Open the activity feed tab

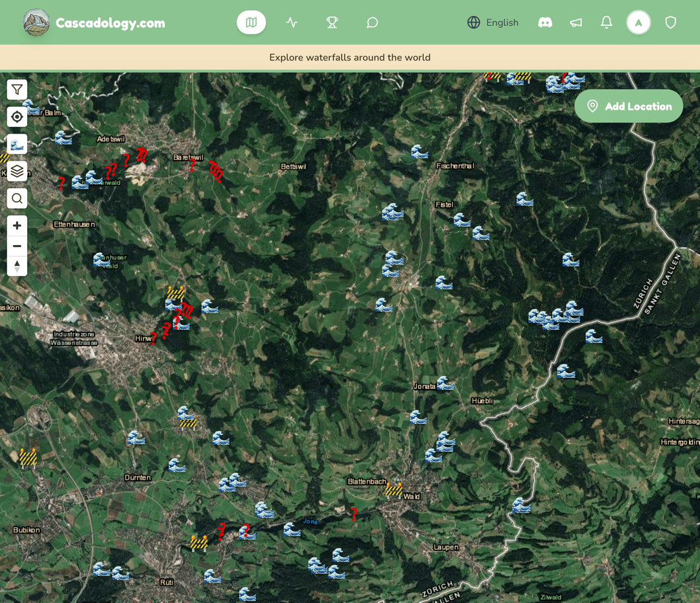pyautogui.click(x=292, y=23)
